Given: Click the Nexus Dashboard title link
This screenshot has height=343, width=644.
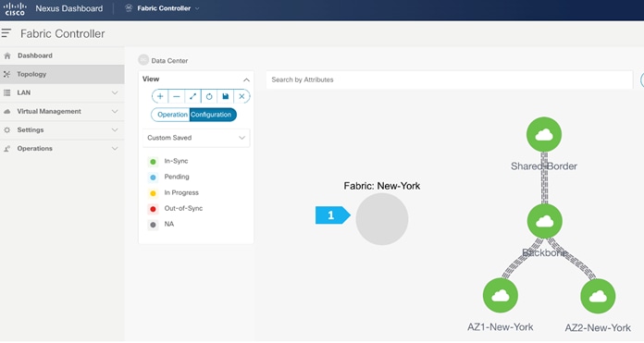Looking at the screenshot, I should tap(69, 8).
